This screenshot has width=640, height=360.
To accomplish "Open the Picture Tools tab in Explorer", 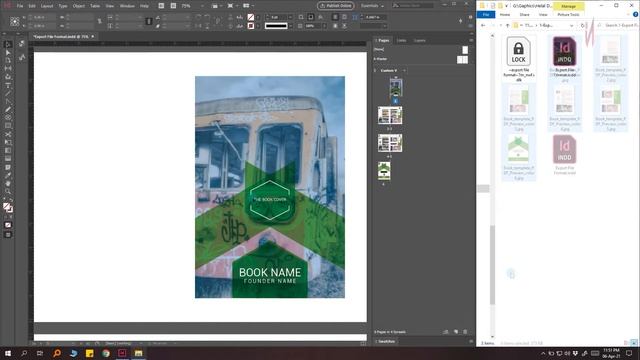I will point(568,14).
